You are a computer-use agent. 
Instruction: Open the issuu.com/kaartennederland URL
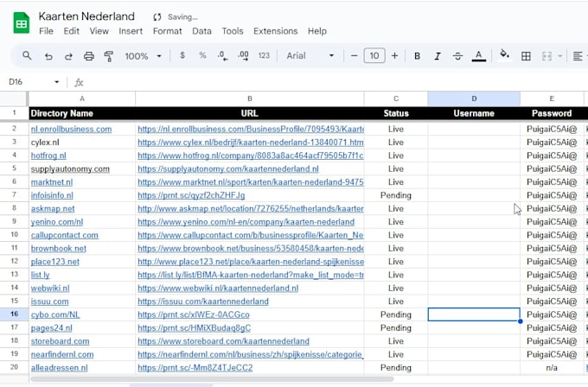point(203,301)
